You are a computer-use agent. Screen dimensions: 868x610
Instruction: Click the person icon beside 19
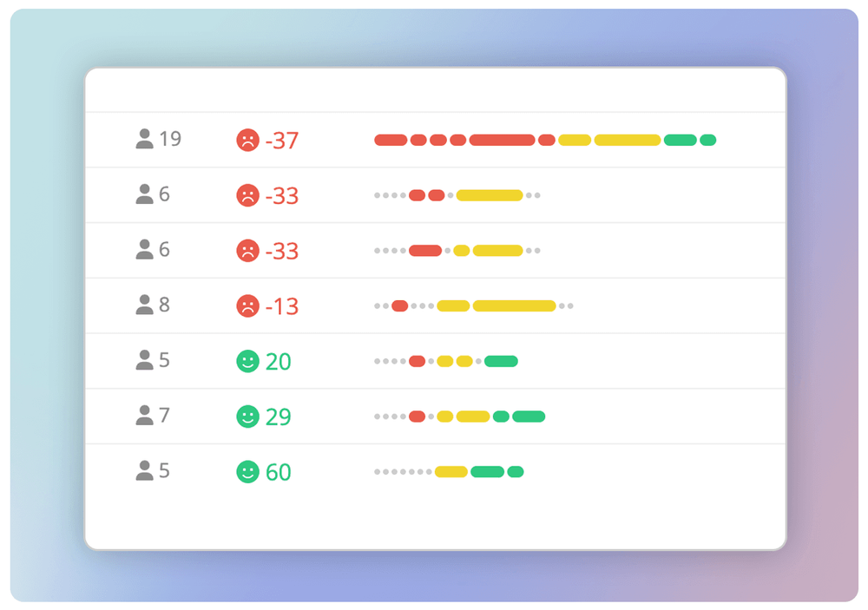pos(144,139)
